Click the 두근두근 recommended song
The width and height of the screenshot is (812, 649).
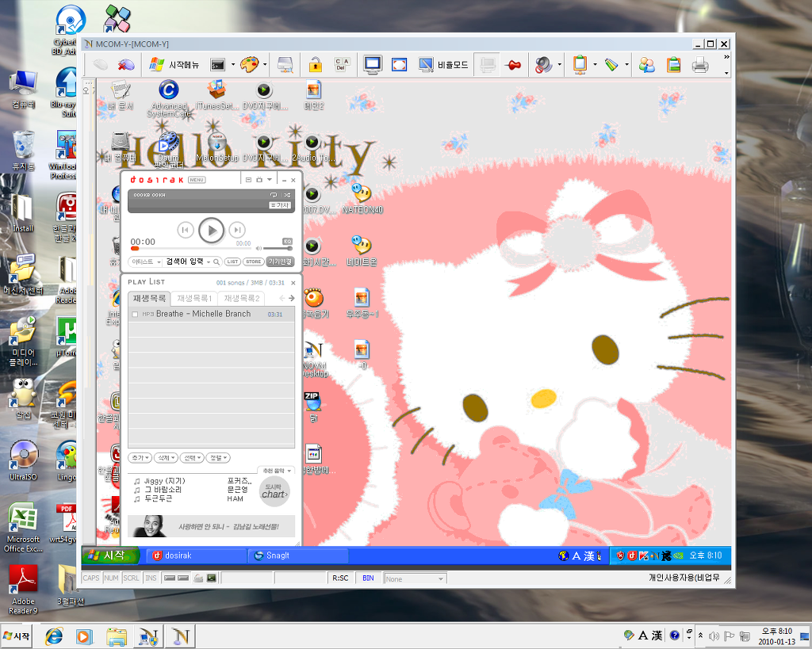(x=158, y=499)
